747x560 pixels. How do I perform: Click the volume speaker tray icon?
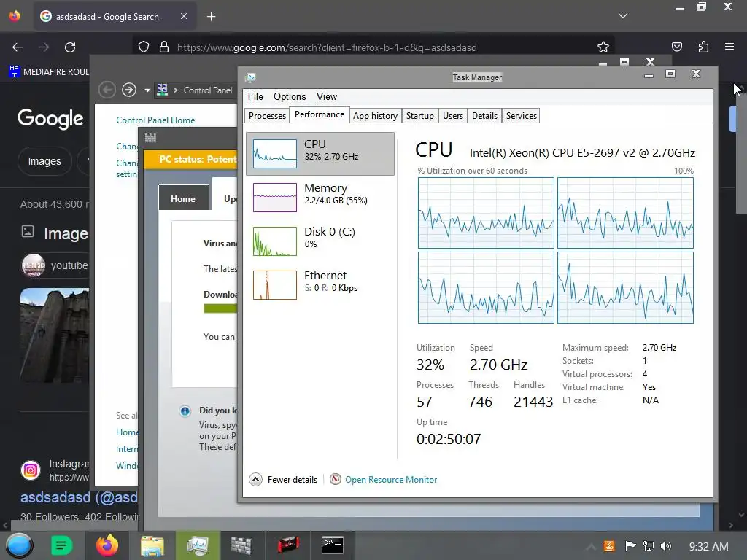(666, 546)
